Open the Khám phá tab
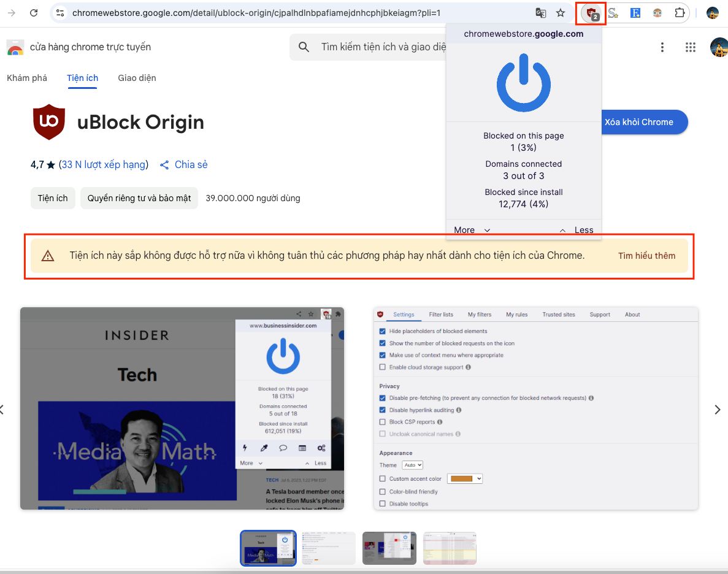The height and width of the screenshot is (574, 728). [x=27, y=78]
